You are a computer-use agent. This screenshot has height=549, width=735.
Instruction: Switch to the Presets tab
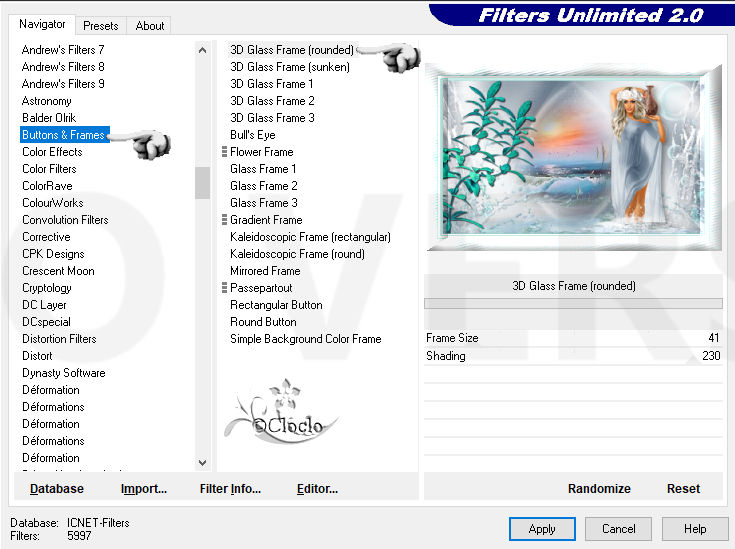click(100, 26)
